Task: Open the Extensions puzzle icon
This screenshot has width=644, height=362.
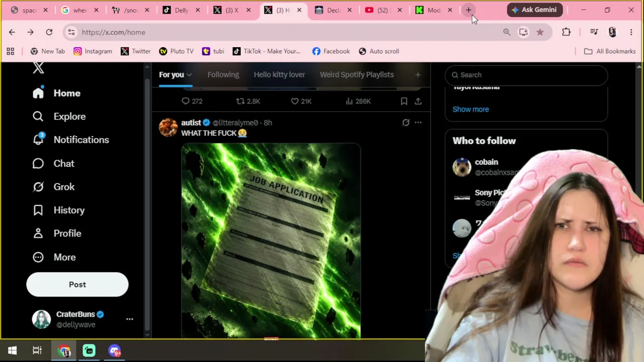Action: point(566,32)
